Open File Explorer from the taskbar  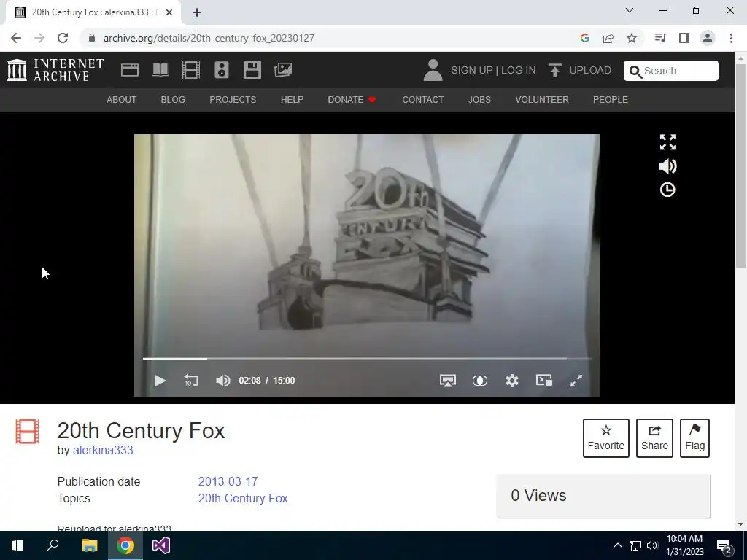pos(89,545)
